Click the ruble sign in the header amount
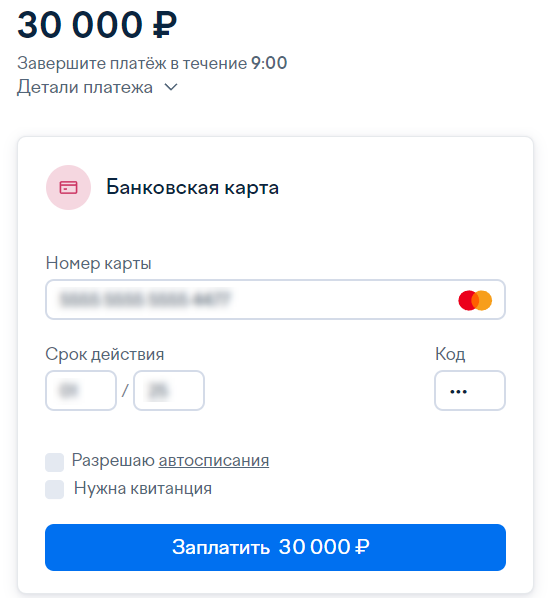Screen dimensions: 553x598 164,25
